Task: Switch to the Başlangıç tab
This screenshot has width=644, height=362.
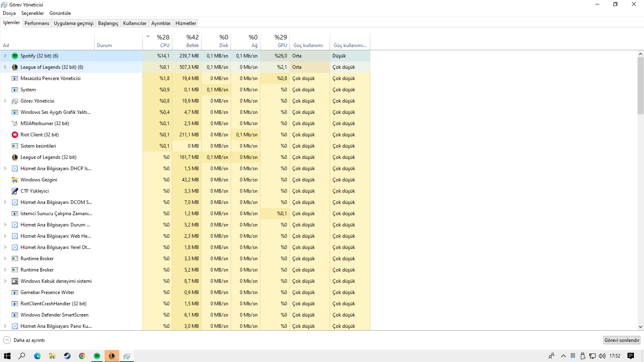Action: 108,23
